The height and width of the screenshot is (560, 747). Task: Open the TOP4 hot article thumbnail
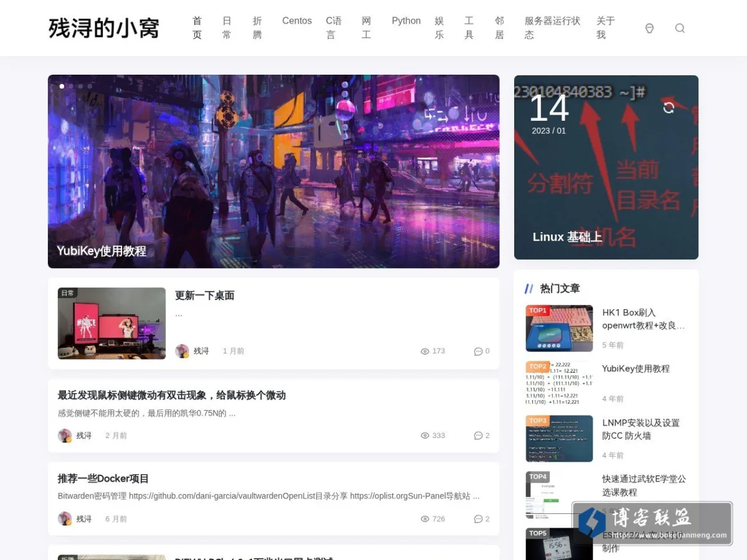(559, 495)
